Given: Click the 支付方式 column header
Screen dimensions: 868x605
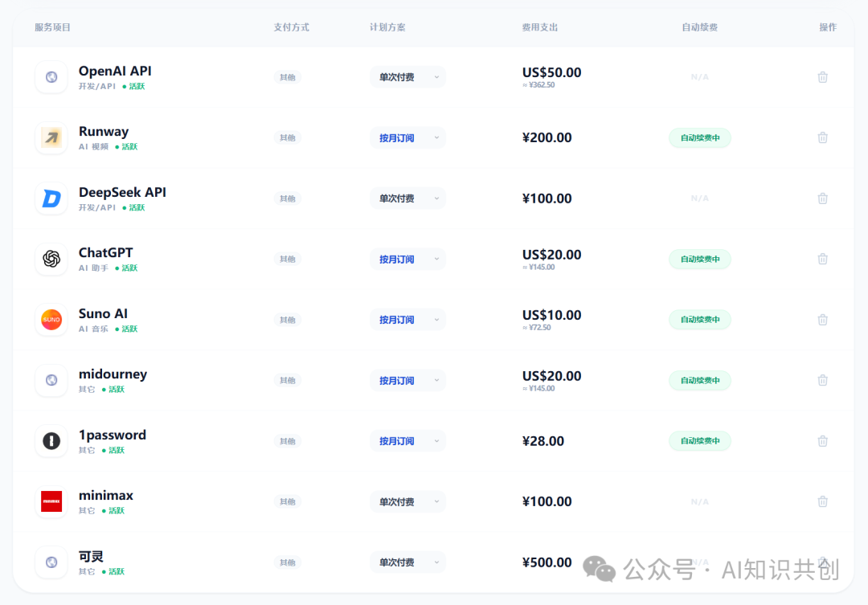Looking at the screenshot, I should (x=291, y=27).
